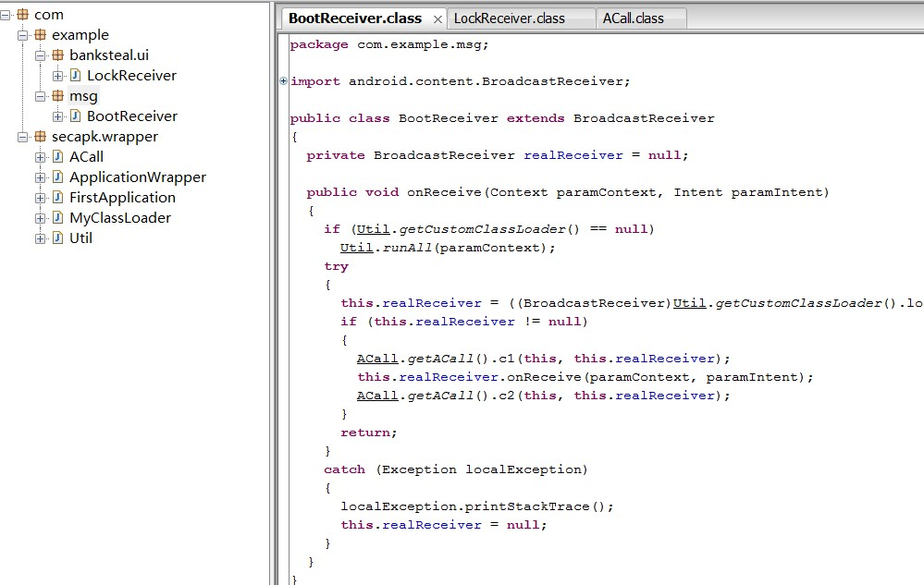The height and width of the screenshot is (585, 924).
Task: Expand the MyClassLoader class node
Action: [40, 218]
